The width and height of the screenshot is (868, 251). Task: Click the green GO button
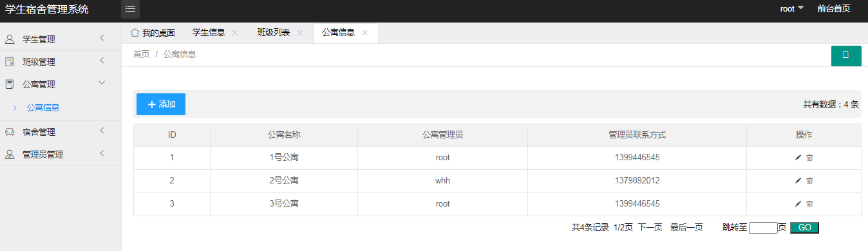(804, 227)
